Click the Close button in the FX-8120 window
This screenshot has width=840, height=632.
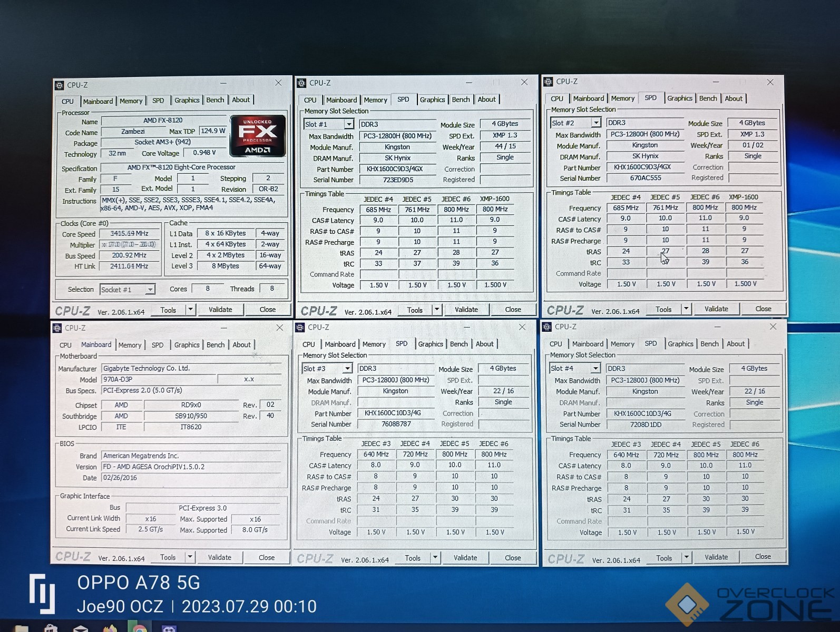268,310
